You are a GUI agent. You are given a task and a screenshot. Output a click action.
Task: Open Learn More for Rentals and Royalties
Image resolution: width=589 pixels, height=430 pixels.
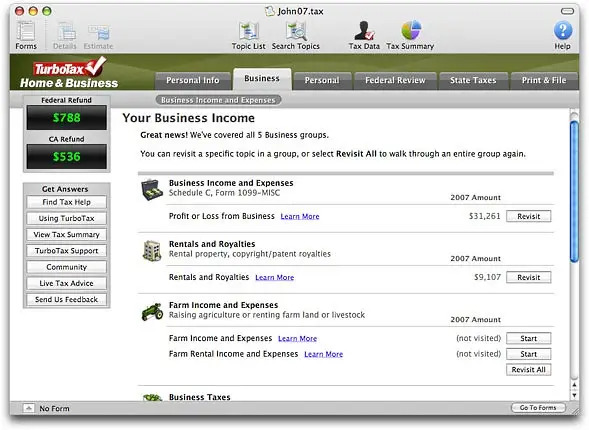[x=275, y=278]
